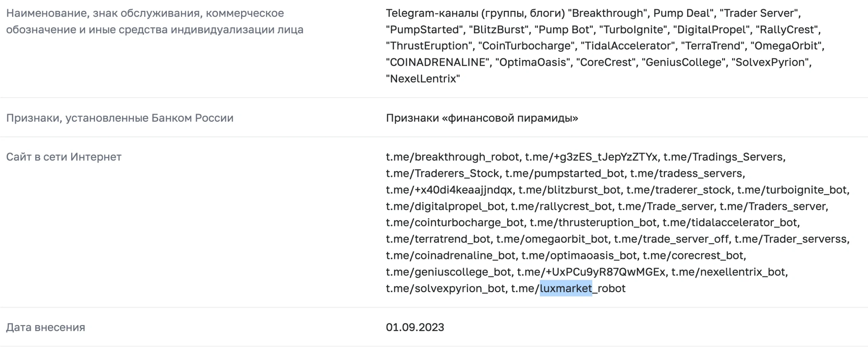
Task: Click the "COINADRENALINE" channel name
Action: point(438,62)
